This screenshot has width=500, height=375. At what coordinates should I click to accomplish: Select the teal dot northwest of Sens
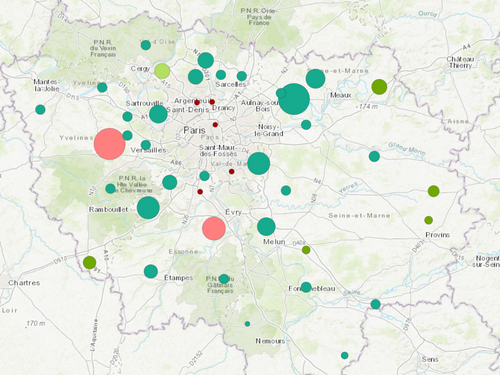[345, 355]
